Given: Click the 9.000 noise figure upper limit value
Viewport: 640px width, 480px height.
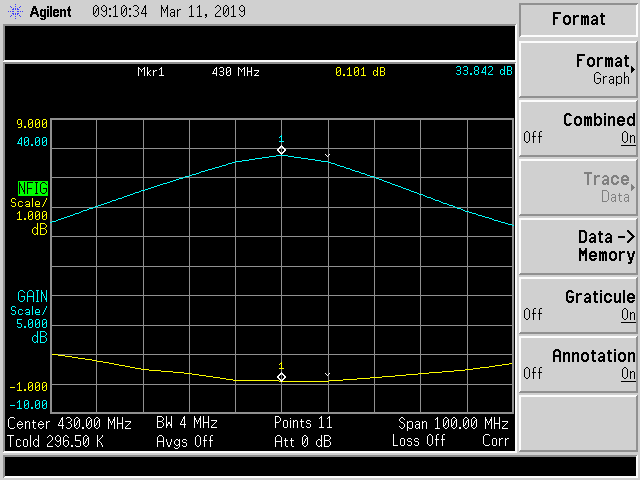Looking at the screenshot, I should [x=32, y=124].
